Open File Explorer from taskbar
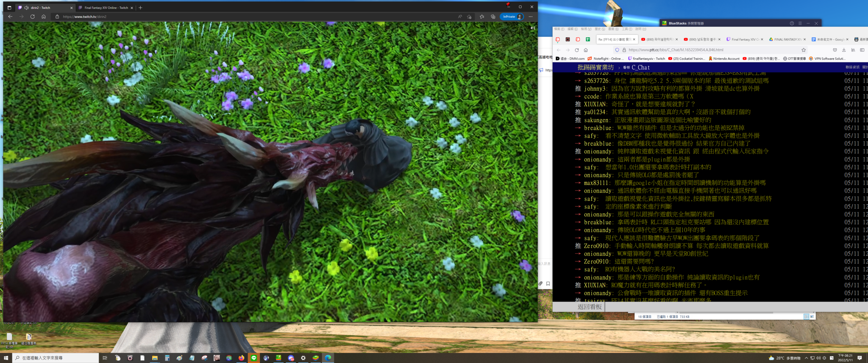 click(x=155, y=358)
